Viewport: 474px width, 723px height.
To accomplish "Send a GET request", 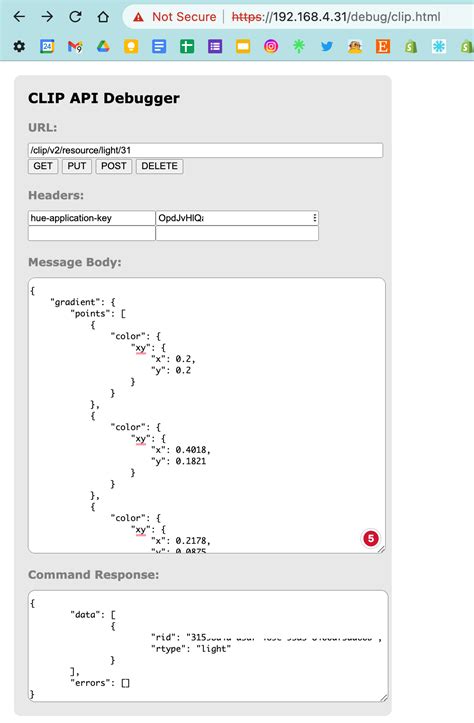I will tap(43, 166).
